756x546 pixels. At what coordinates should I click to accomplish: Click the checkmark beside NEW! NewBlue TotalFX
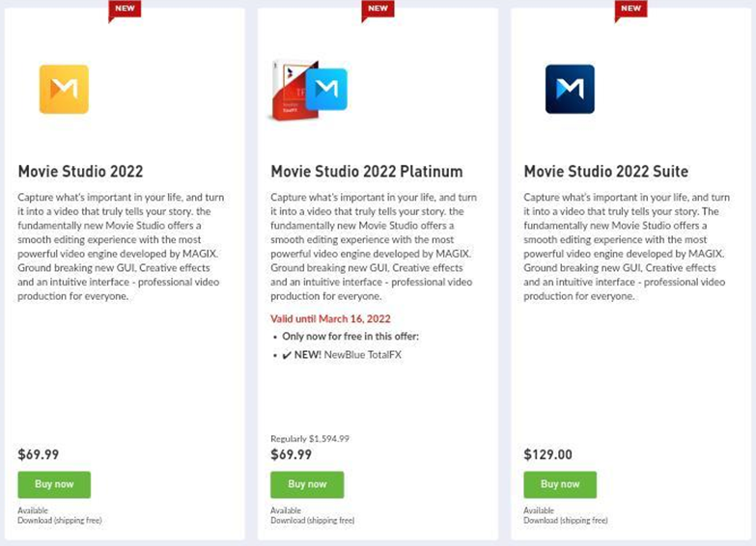[287, 355]
